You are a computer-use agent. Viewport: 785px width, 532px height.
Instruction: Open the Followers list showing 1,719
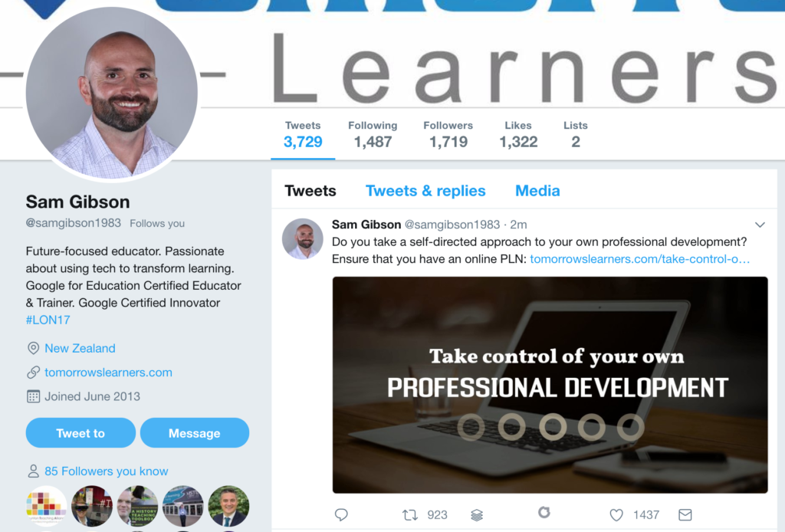pyautogui.click(x=448, y=135)
